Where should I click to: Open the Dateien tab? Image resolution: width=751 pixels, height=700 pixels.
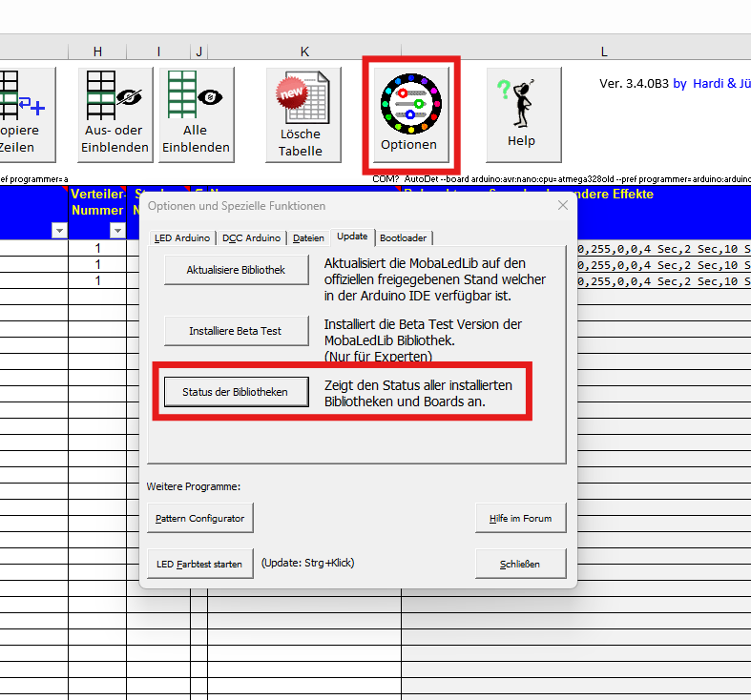(x=308, y=237)
